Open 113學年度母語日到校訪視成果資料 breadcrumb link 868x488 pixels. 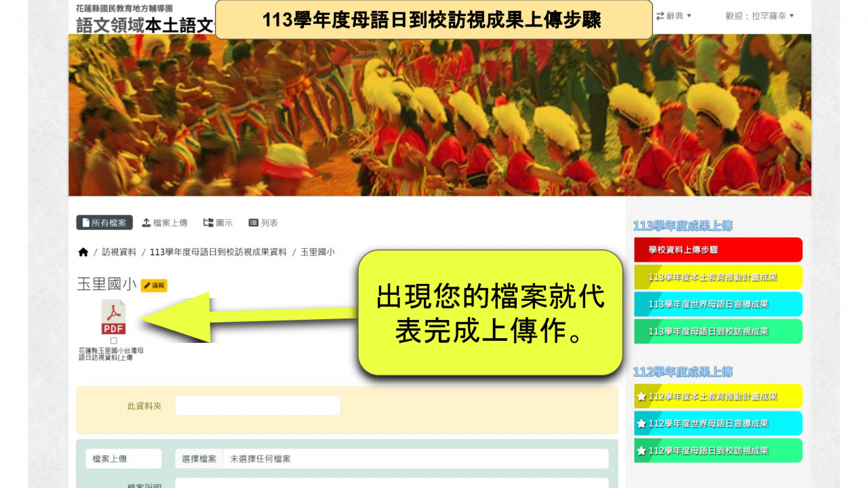pos(218,252)
